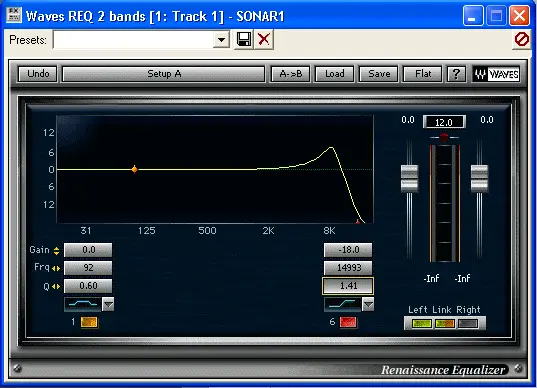Click the Setup A button
Image resolution: width=537 pixels, height=388 pixels.
point(164,74)
